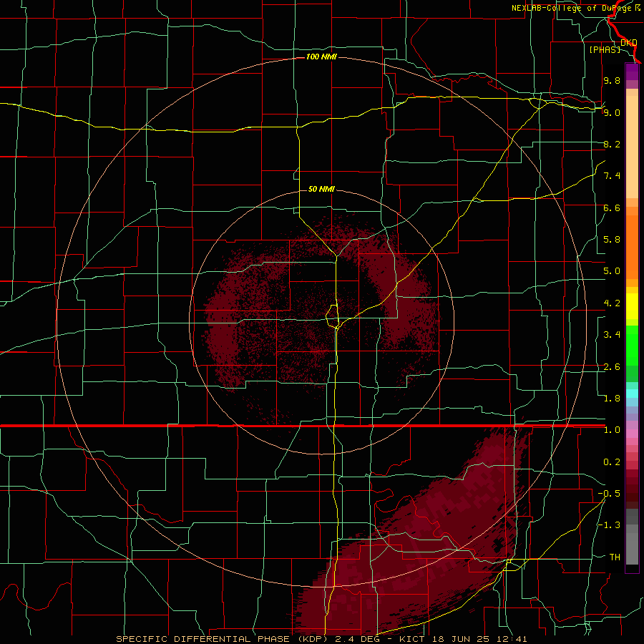The image size is (644, 644).
Task: Click the 1.0 value on color scale
Action: tap(612, 430)
